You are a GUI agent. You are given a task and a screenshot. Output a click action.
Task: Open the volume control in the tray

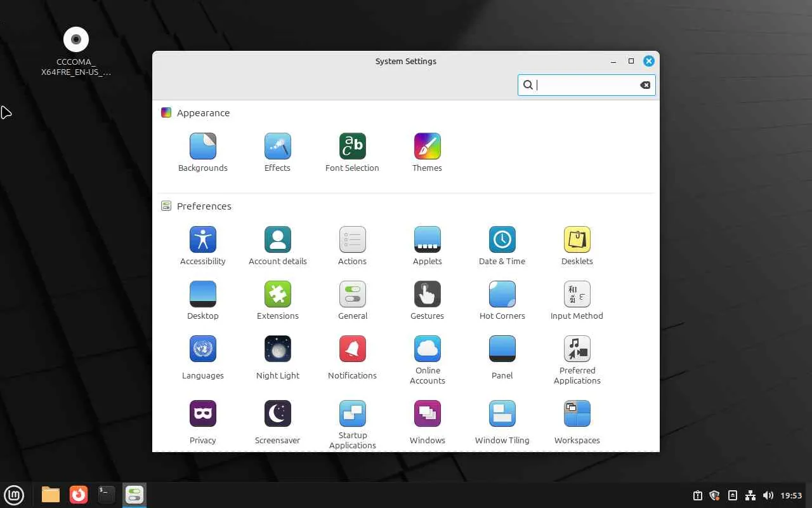point(768,495)
